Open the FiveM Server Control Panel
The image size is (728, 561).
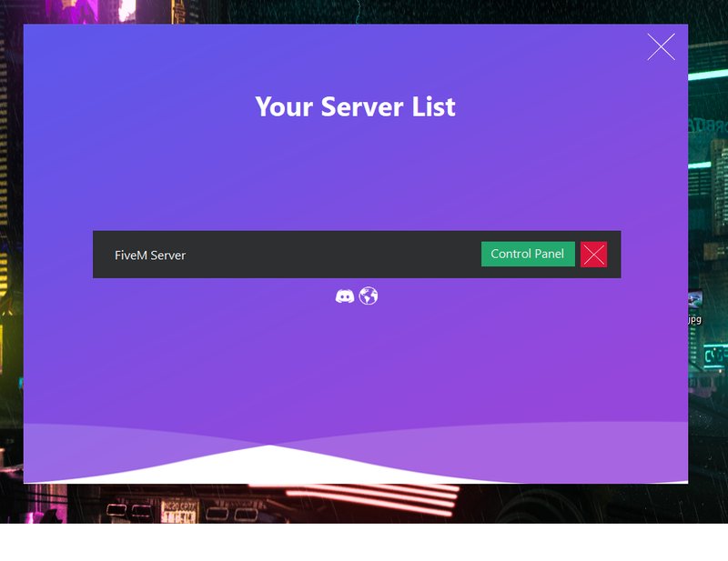[x=528, y=255]
